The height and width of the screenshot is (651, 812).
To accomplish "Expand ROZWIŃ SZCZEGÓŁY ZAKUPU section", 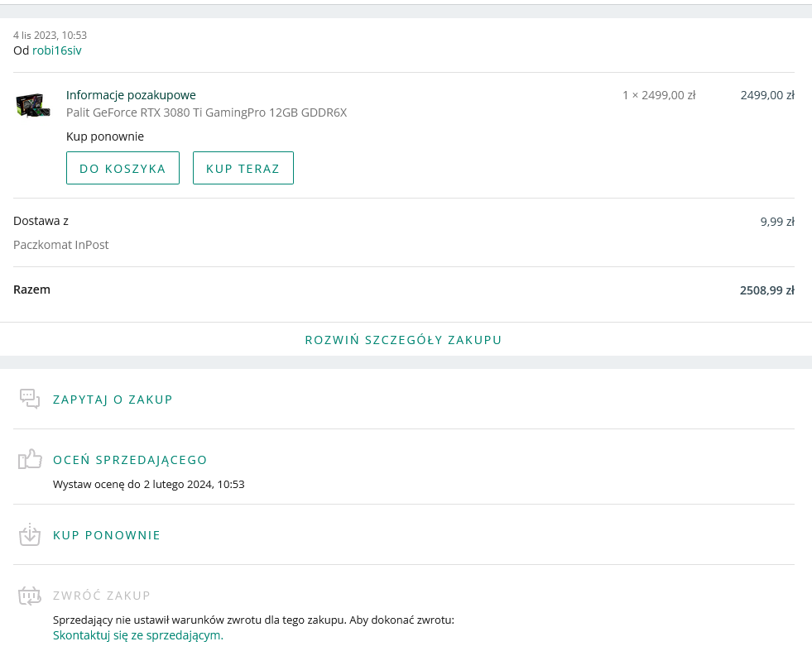I will pyautogui.click(x=403, y=340).
